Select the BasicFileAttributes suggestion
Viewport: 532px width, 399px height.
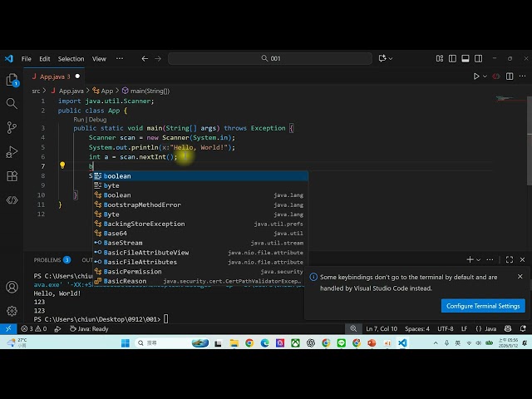(x=200, y=262)
